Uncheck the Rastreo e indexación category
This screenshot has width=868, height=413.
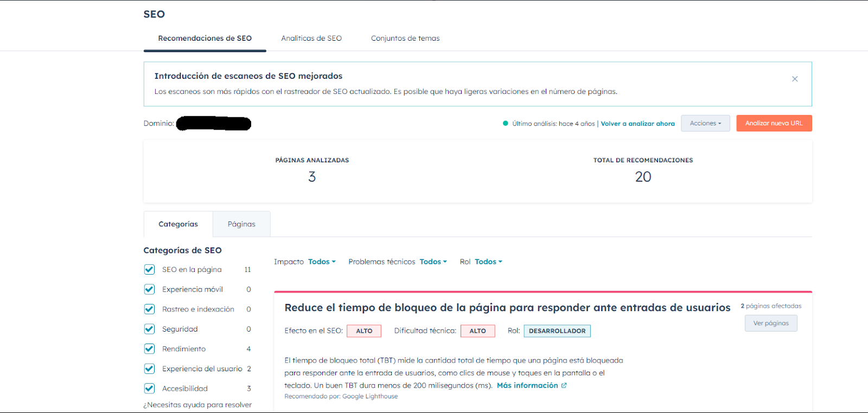pyautogui.click(x=150, y=309)
